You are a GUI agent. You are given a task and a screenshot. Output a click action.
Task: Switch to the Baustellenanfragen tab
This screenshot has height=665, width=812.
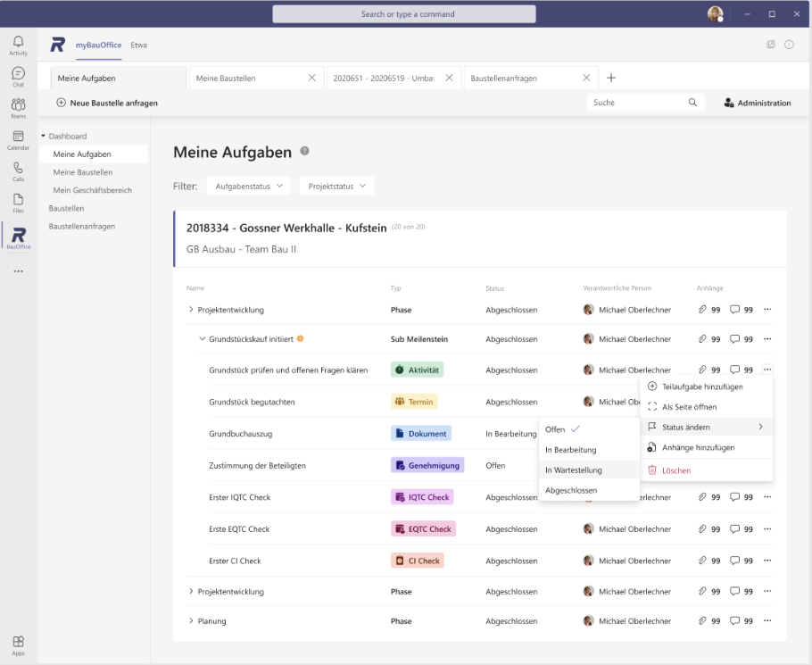[x=504, y=79]
